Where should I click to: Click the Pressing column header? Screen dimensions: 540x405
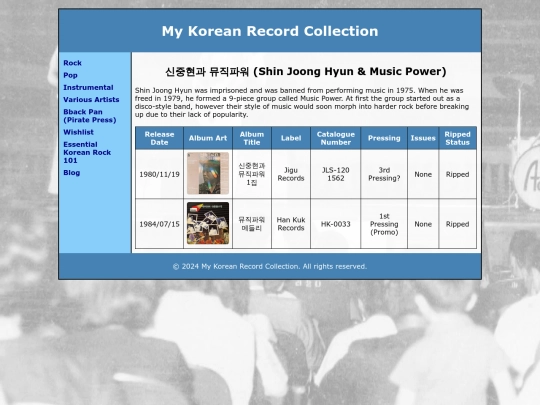384,138
